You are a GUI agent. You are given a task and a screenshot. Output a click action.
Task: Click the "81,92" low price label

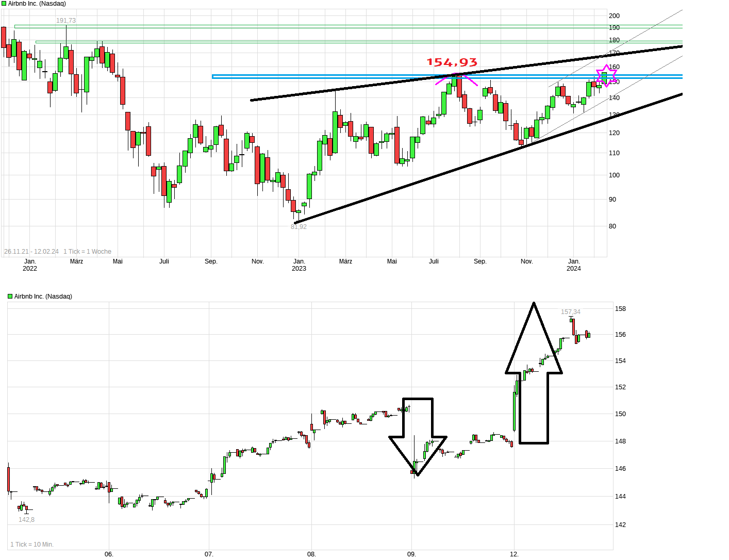tap(298, 226)
